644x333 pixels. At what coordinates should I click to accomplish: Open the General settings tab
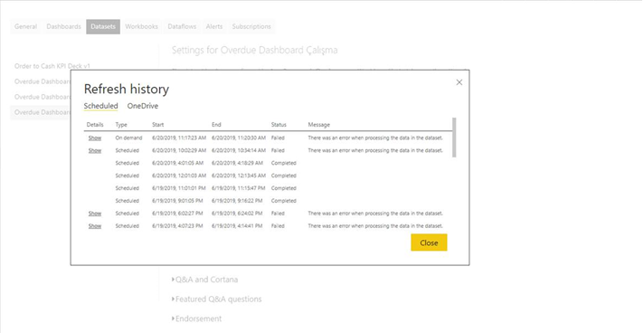(25, 27)
